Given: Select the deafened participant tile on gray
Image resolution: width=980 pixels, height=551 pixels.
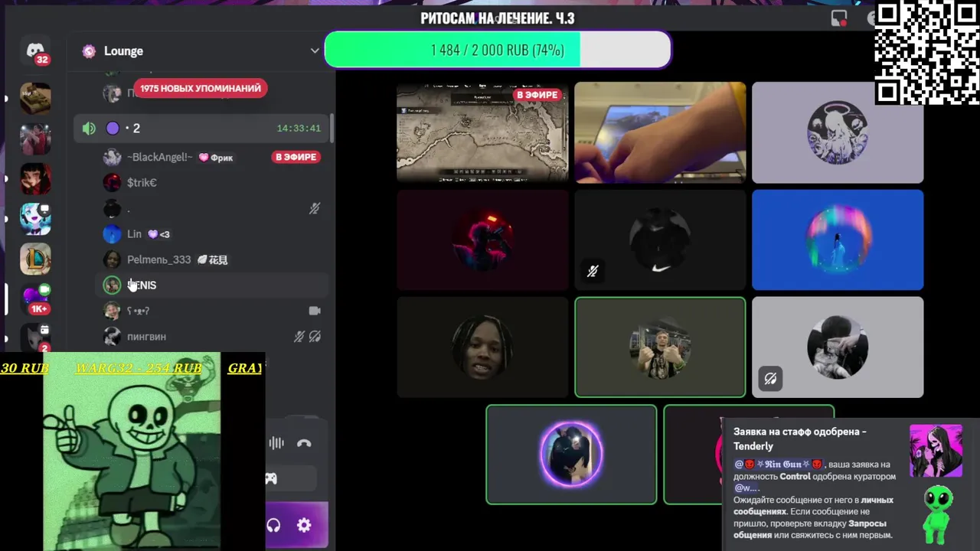Looking at the screenshot, I should point(838,347).
